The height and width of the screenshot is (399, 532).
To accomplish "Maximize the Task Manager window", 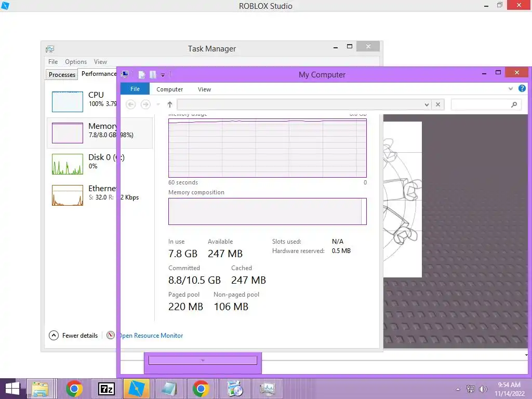I will [x=350, y=46].
